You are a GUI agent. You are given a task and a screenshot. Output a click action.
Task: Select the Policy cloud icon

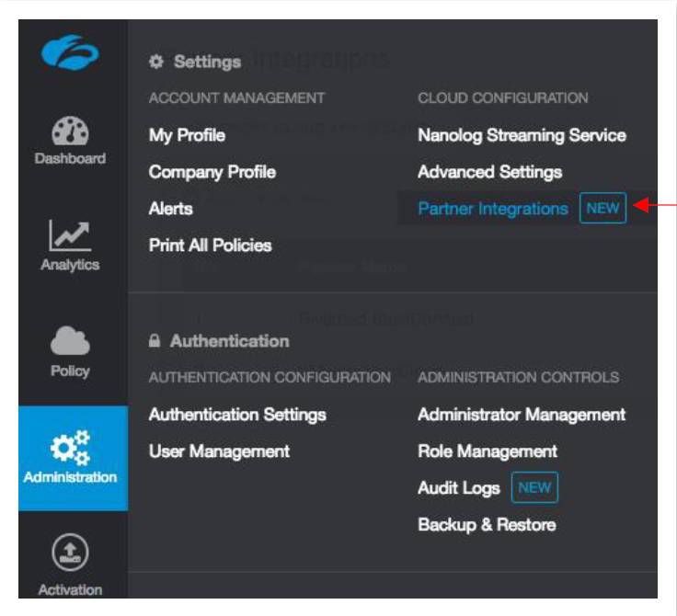71,341
